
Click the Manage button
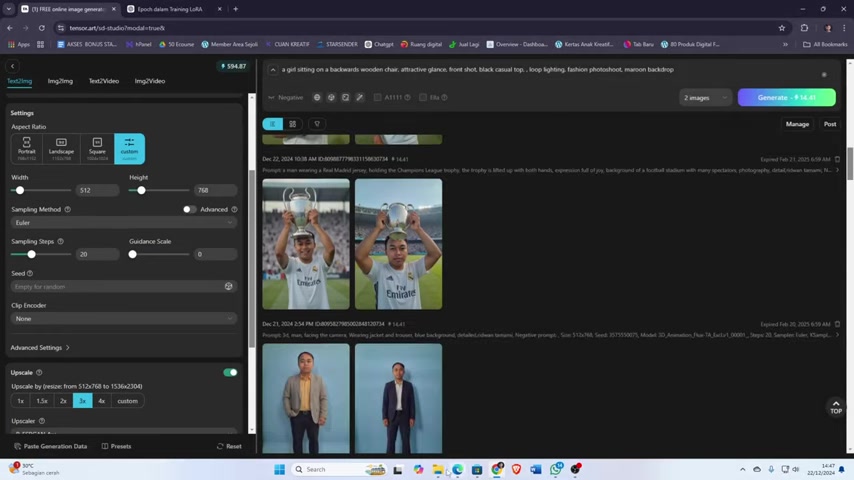coord(797,124)
